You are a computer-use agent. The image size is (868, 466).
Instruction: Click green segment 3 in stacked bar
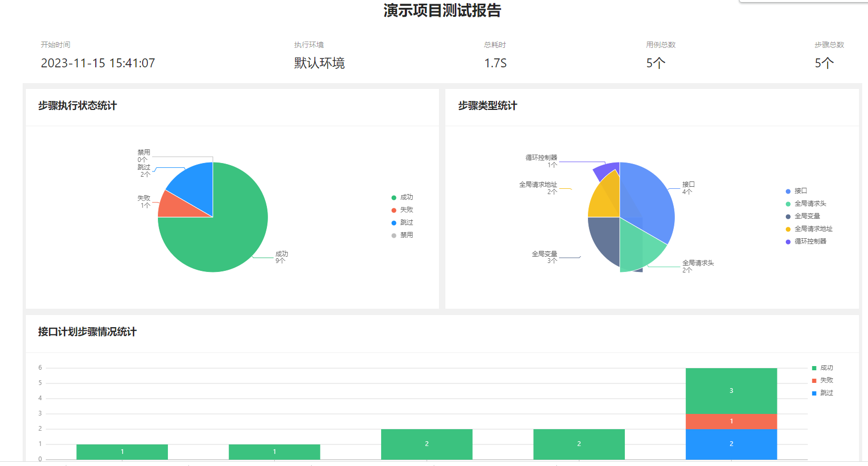731,391
